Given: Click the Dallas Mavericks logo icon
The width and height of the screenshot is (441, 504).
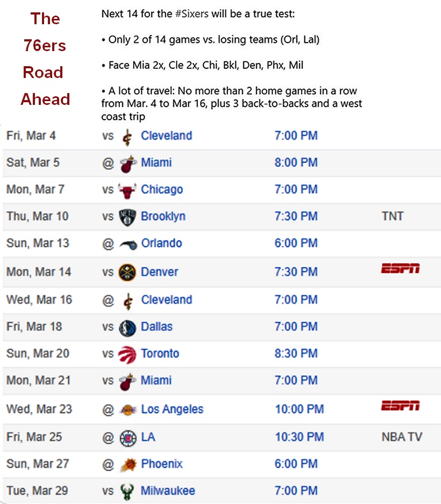Looking at the screenshot, I should tap(127, 327).
